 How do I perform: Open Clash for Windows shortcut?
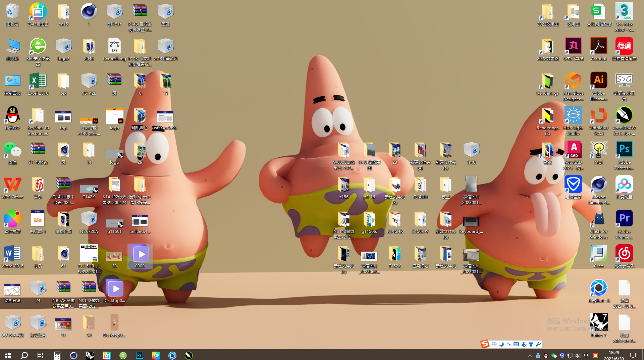[599, 225]
